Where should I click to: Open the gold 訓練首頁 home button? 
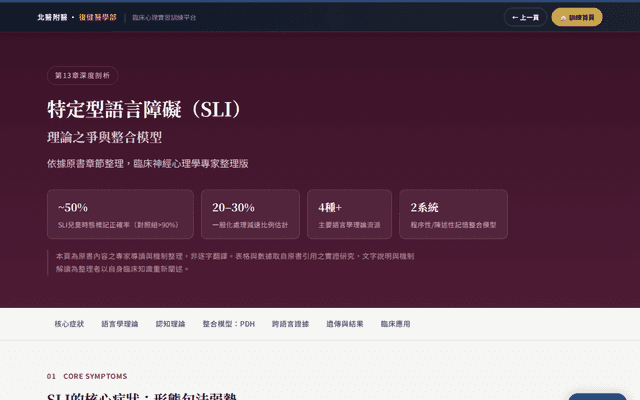coord(577,17)
